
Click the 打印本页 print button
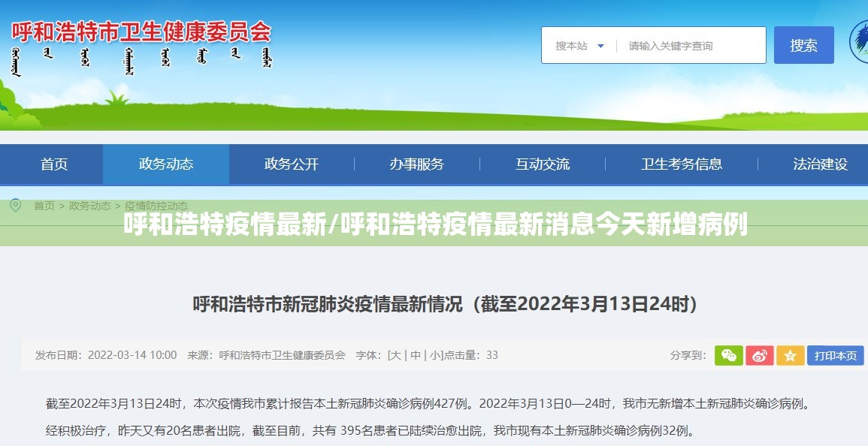tap(836, 355)
